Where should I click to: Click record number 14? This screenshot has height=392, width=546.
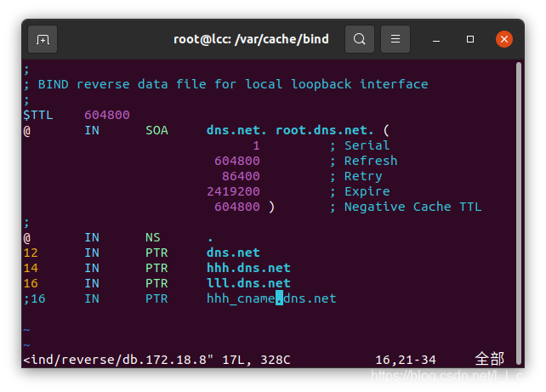(x=31, y=268)
